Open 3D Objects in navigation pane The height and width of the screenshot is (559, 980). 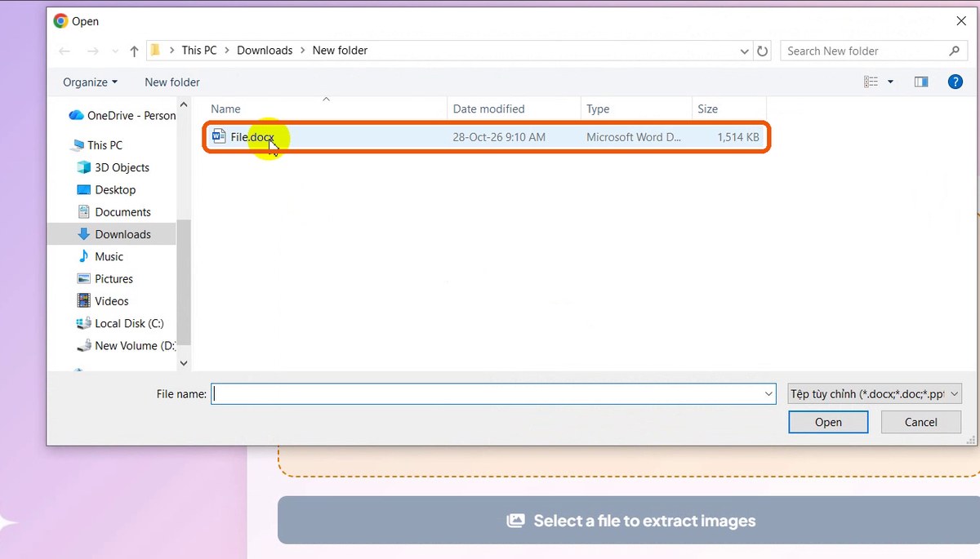click(x=113, y=167)
